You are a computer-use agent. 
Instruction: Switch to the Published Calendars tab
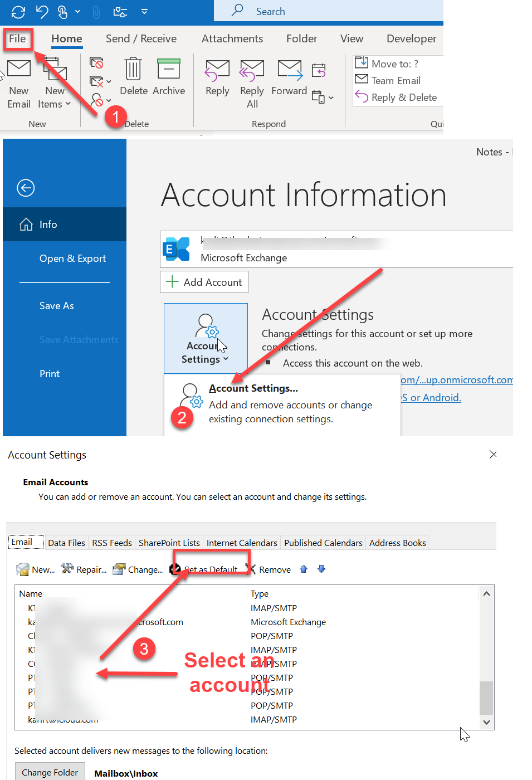(x=323, y=543)
